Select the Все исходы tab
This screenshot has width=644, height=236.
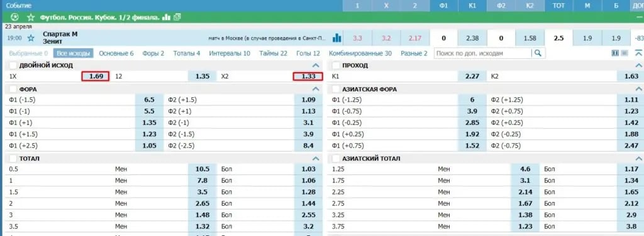click(x=73, y=53)
